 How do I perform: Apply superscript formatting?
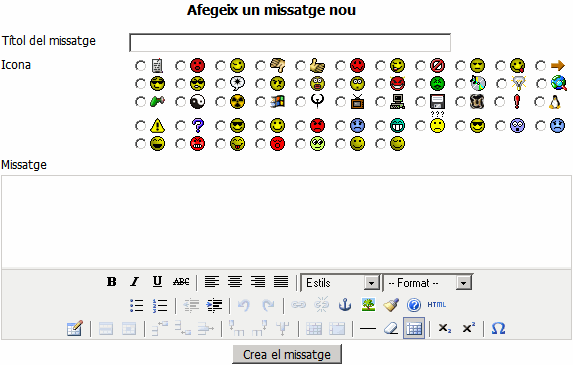(x=468, y=328)
